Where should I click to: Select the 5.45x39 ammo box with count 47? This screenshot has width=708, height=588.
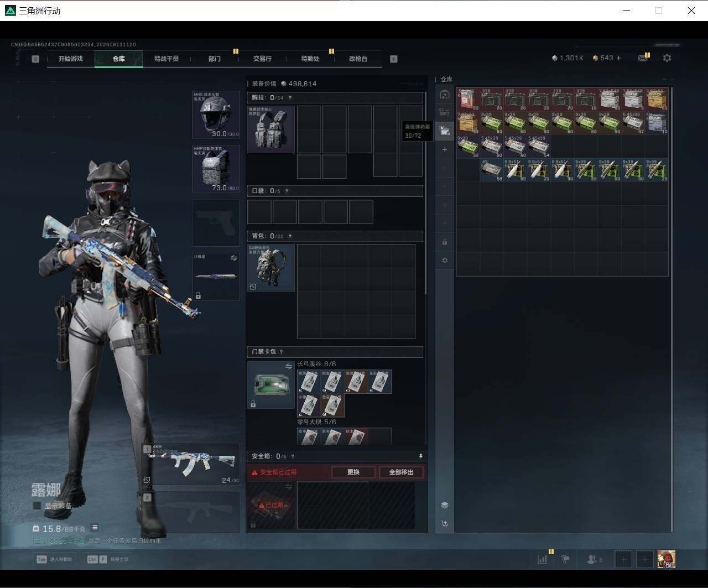[x=633, y=123]
